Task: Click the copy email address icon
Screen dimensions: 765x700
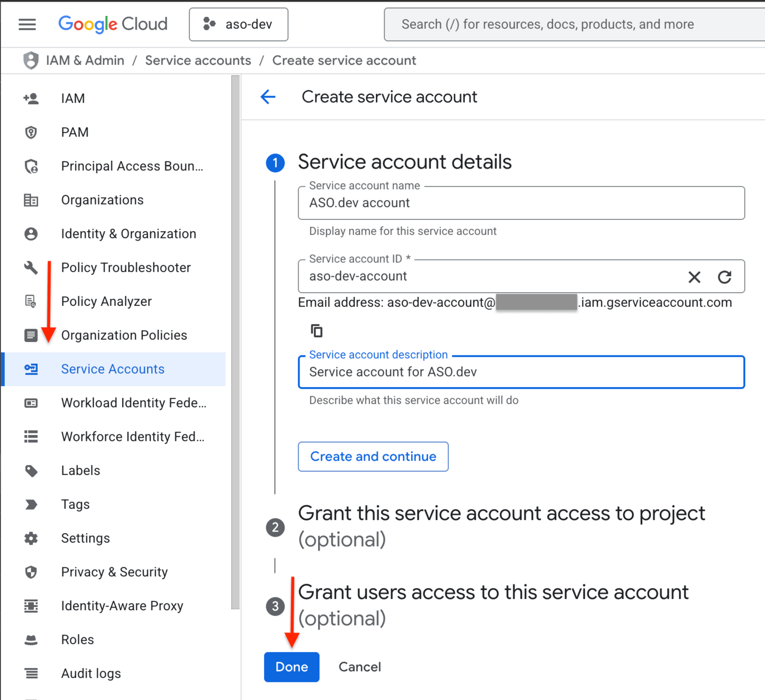Action: 316,330
